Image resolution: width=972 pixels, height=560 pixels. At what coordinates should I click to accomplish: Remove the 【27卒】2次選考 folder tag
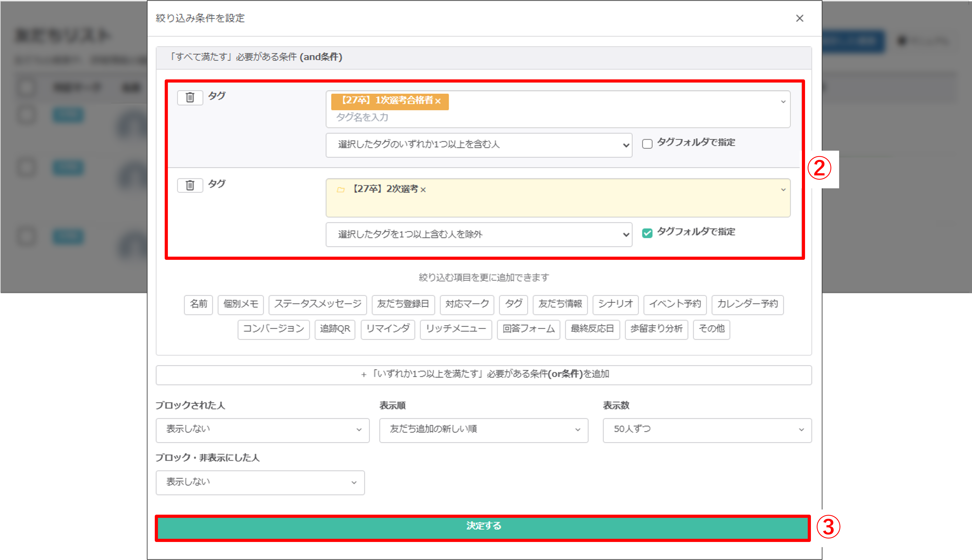[x=423, y=190]
